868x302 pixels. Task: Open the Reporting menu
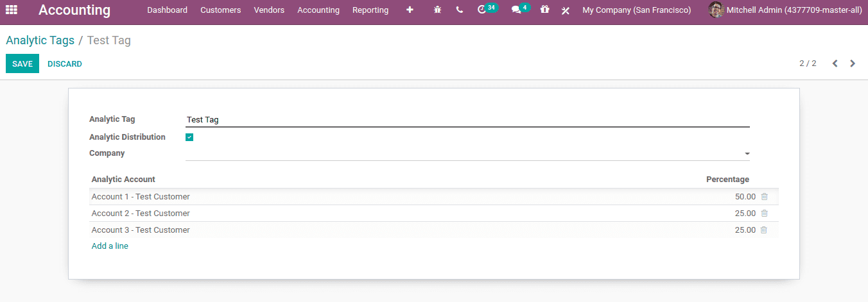370,10
